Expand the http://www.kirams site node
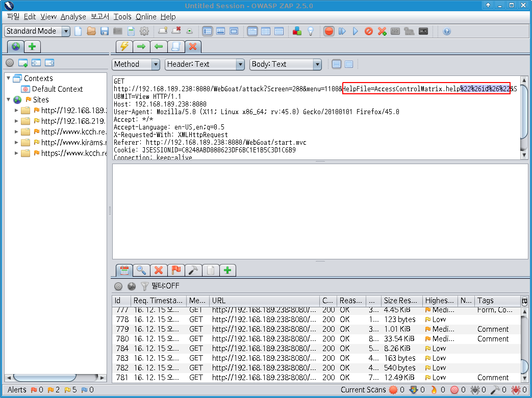 click(16, 142)
